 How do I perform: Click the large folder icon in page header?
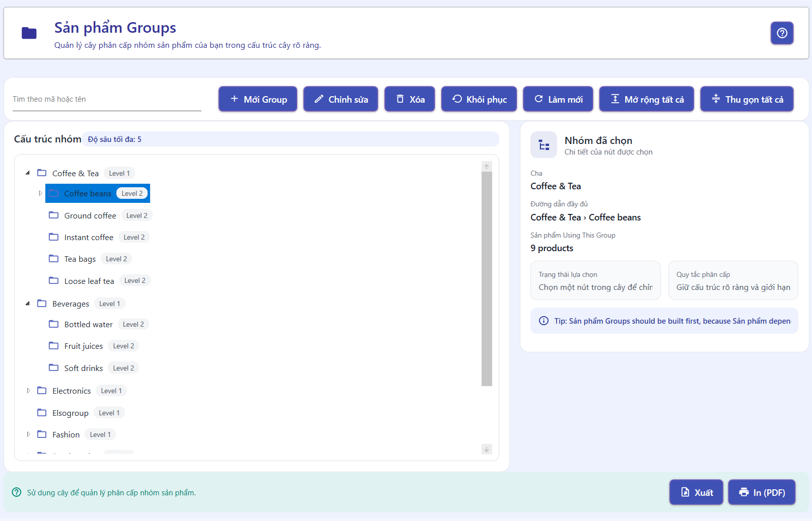click(29, 33)
